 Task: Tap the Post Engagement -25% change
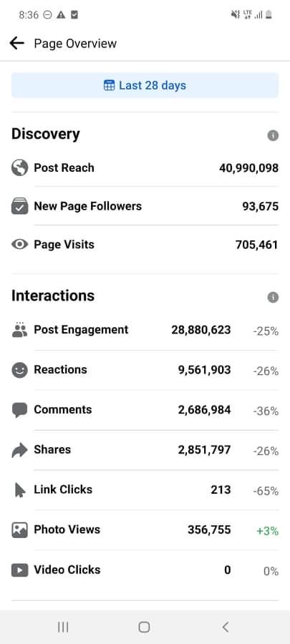266,331
